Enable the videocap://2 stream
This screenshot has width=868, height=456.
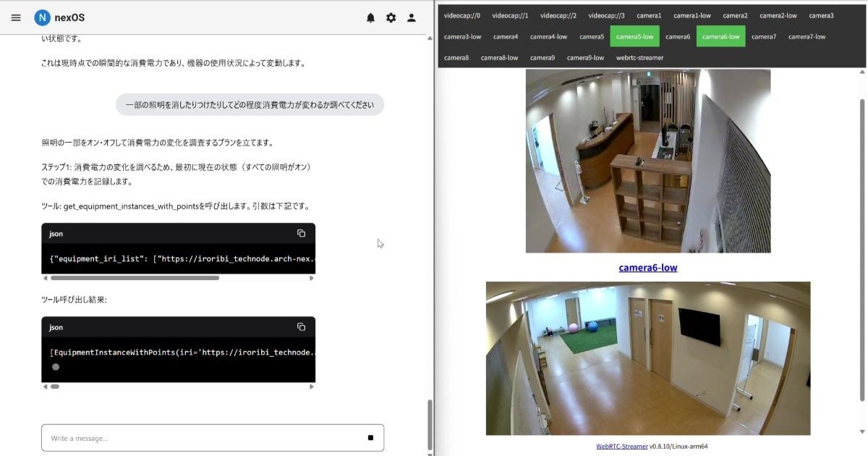pyautogui.click(x=558, y=15)
